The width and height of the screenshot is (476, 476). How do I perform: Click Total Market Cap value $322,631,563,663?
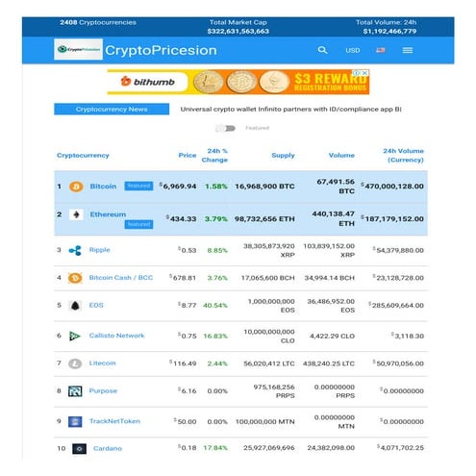[238, 32]
